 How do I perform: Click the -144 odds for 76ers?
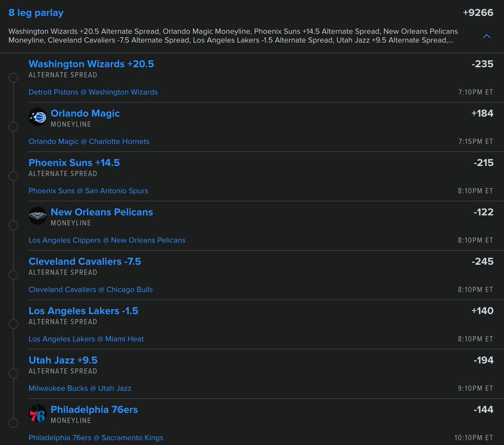pyautogui.click(x=483, y=410)
